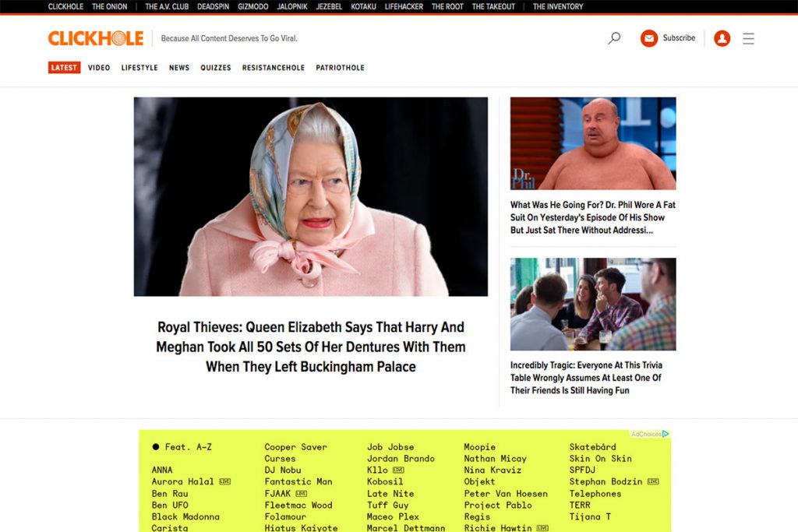
Task: Open the Queen Elizabeth featured image
Action: pos(310,196)
